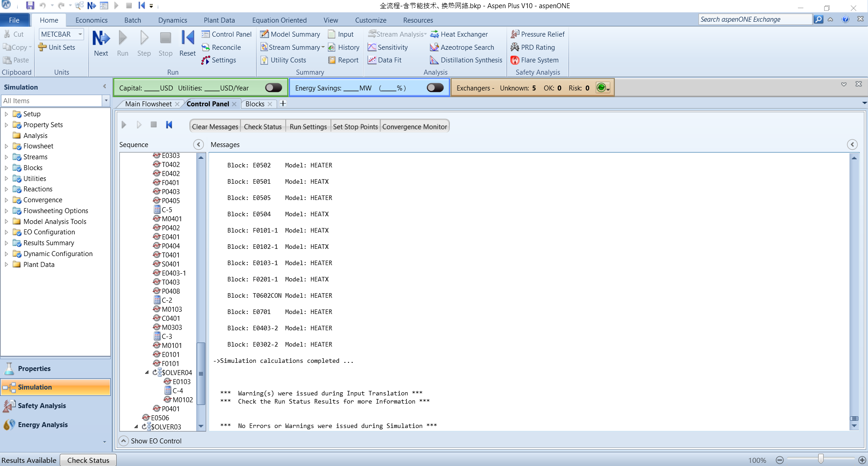
Task: Click the Stop icon in the ribbon
Action: [165, 43]
